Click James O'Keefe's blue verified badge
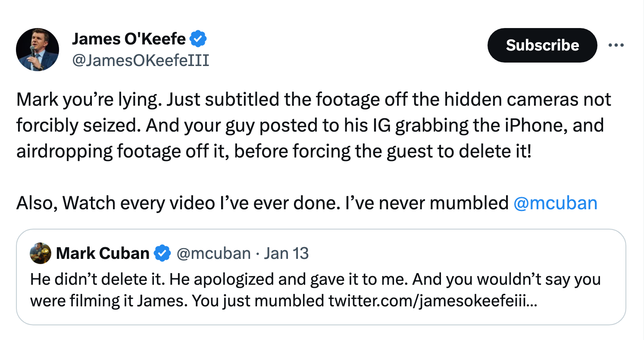Screen dimensions: 644x340 (x=198, y=39)
